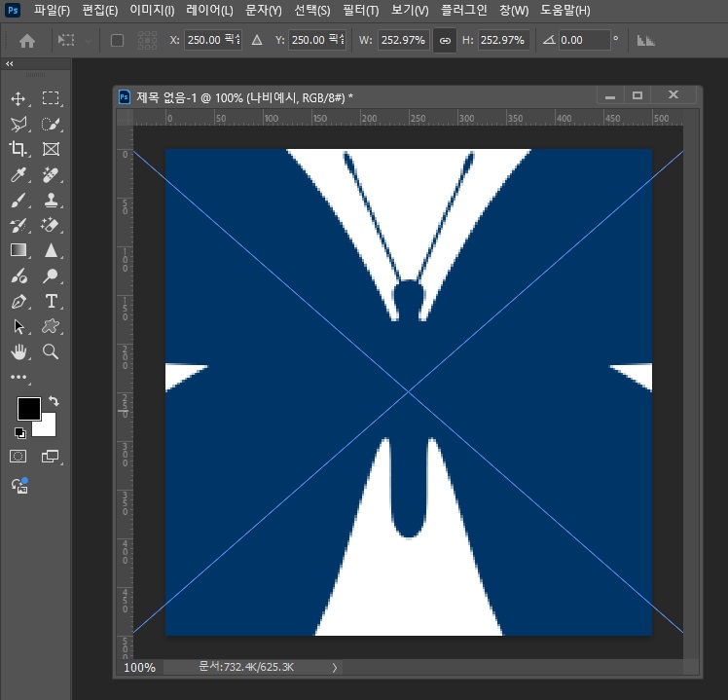728x700 pixels.
Task: Click the Y position input field
Action: point(317,41)
